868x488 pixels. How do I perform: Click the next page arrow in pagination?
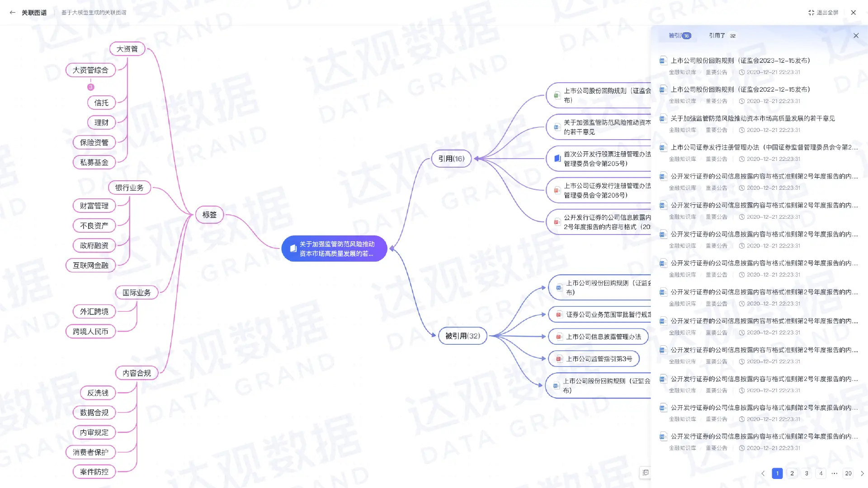tap(862, 473)
